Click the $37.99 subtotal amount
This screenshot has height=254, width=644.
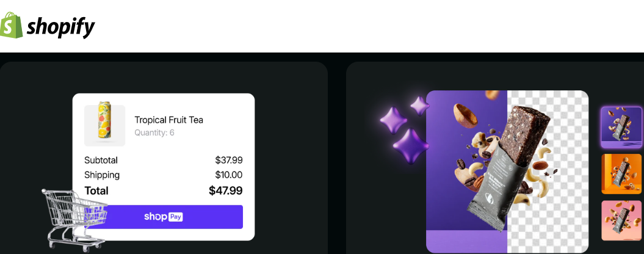tap(229, 160)
